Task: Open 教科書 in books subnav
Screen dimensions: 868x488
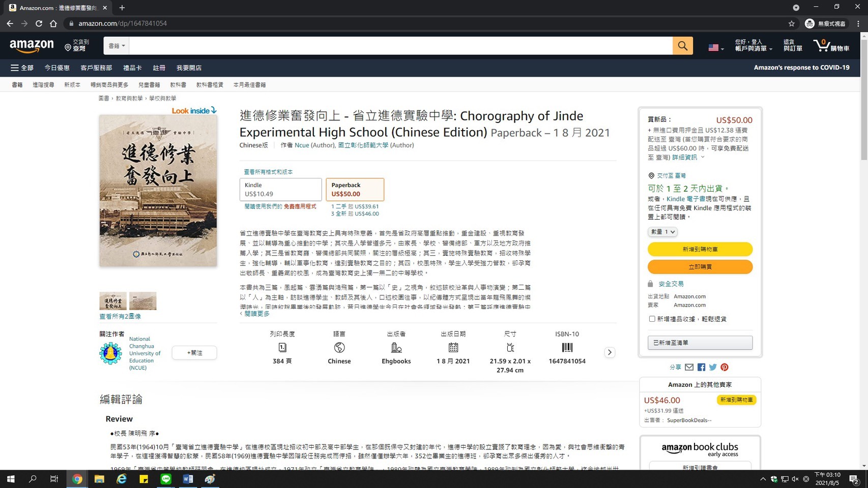Action: point(178,85)
